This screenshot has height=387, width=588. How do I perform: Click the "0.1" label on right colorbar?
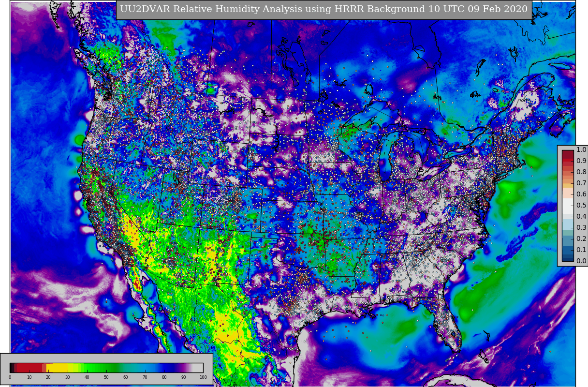(x=581, y=250)
